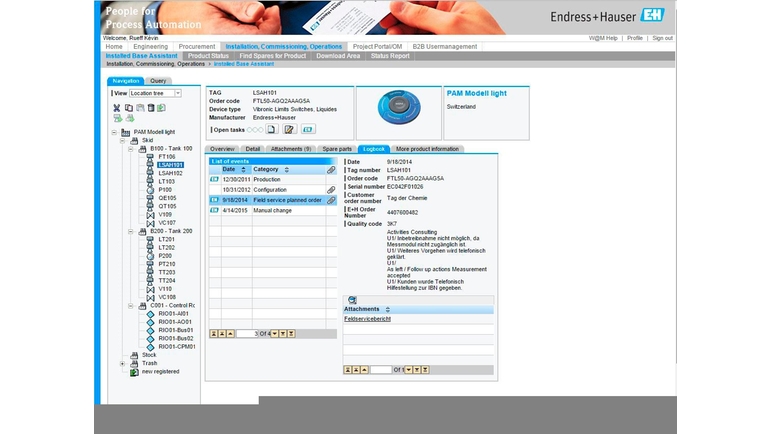Open the View Location tree dropdown
This screenshot has height=434, width=771.
tap(178, 93)
